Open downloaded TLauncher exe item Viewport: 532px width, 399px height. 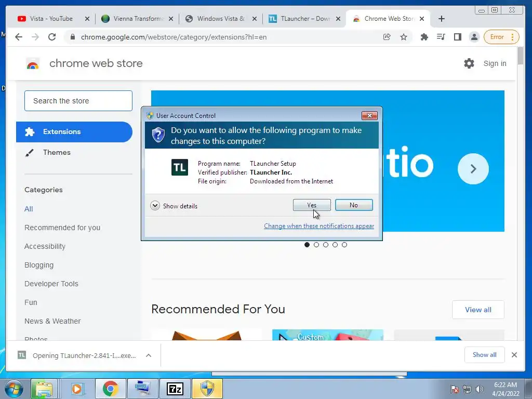tap(77, 355)
